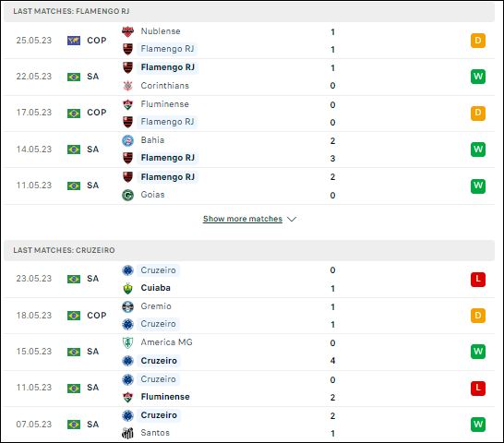
Task: Click the Goias green crest icon
Action: (x=127, y=195)
